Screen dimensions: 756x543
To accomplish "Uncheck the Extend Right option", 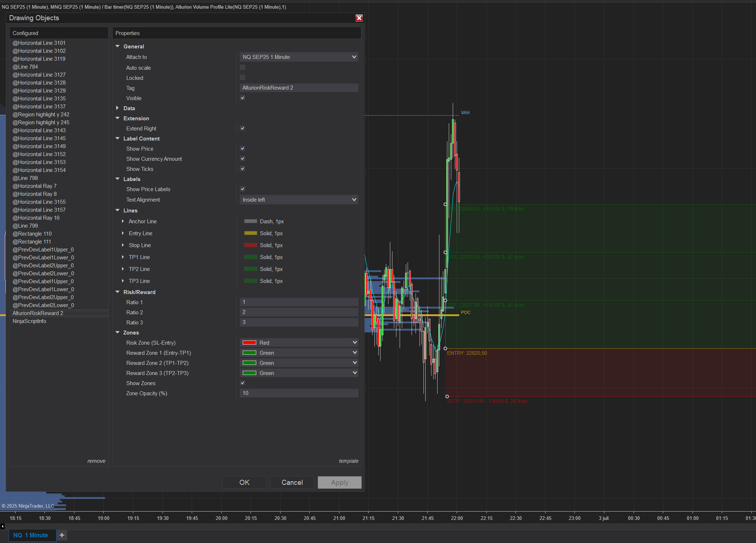I will click(x=242, y=128).
